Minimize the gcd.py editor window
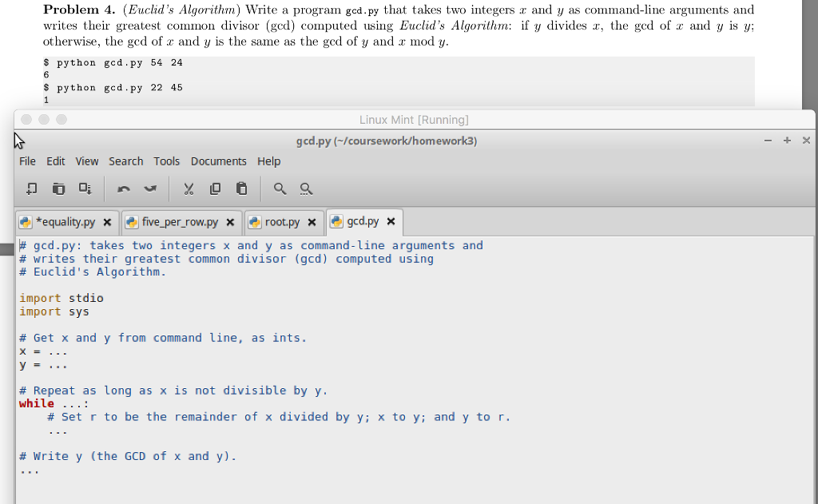 (768, 141)
